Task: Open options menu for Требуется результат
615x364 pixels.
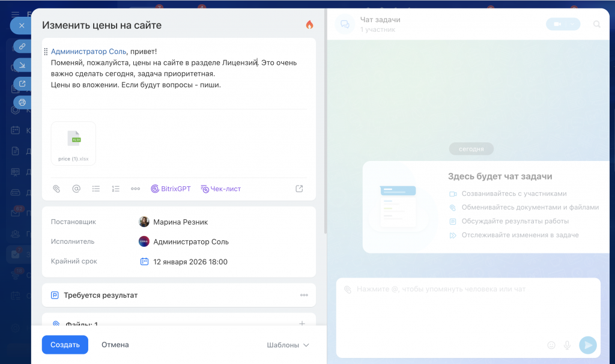Action: click(304, 296)
